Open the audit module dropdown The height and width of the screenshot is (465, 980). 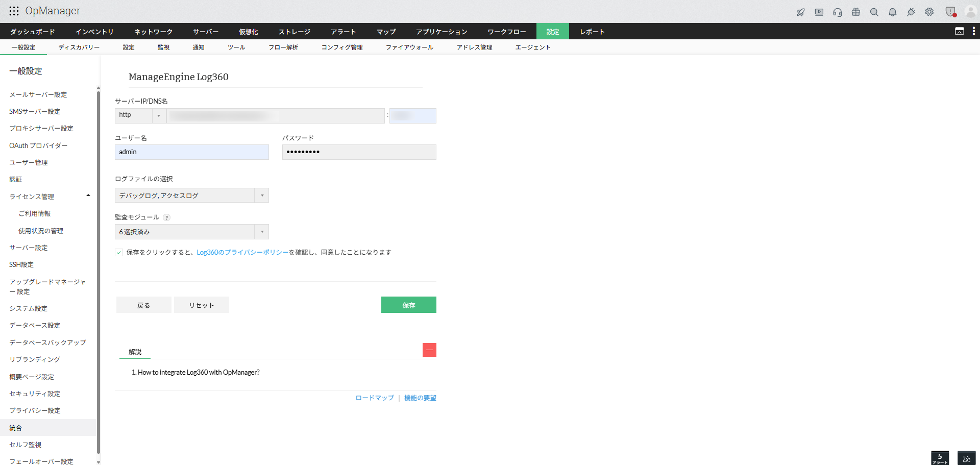tap(192, 232)
